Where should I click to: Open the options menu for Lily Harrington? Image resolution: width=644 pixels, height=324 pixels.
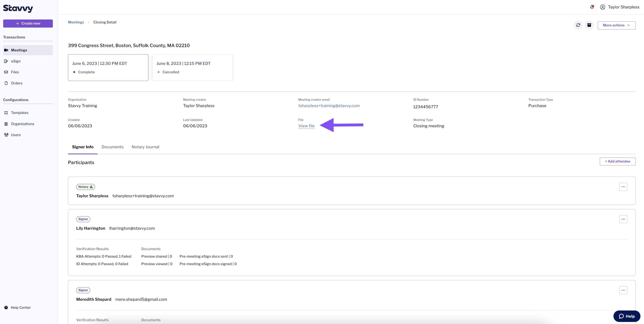click(x=623, y=219)
